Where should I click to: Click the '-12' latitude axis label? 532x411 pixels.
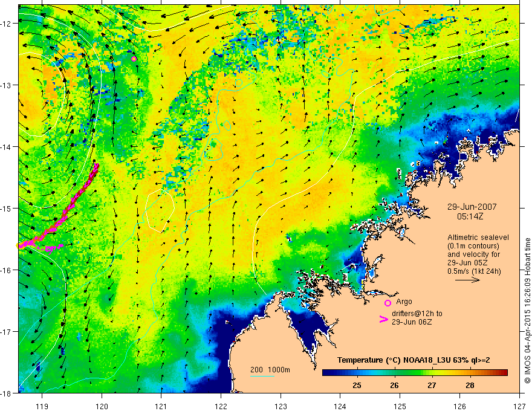[7, 24]
